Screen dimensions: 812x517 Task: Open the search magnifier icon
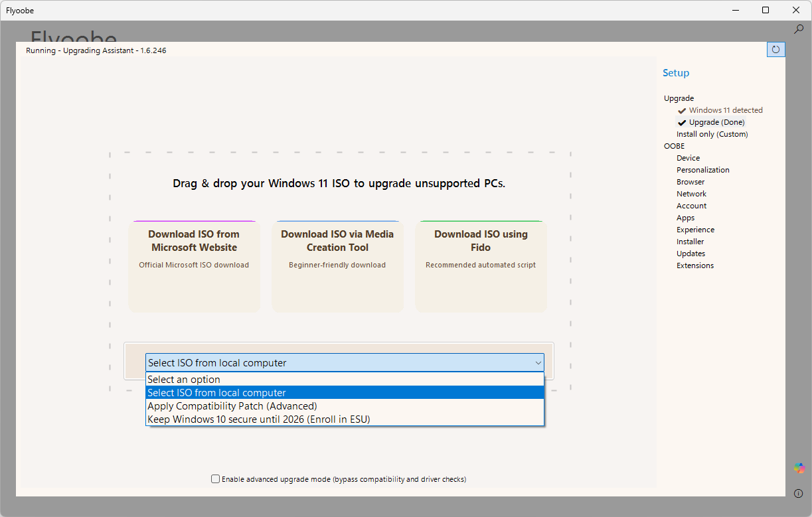(x=799, y=29)
